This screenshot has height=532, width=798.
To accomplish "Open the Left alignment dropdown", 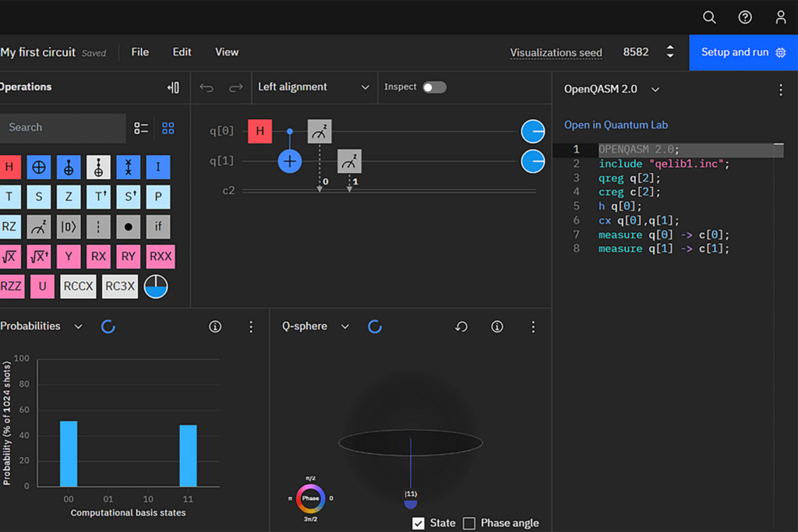I will [314, 87].
